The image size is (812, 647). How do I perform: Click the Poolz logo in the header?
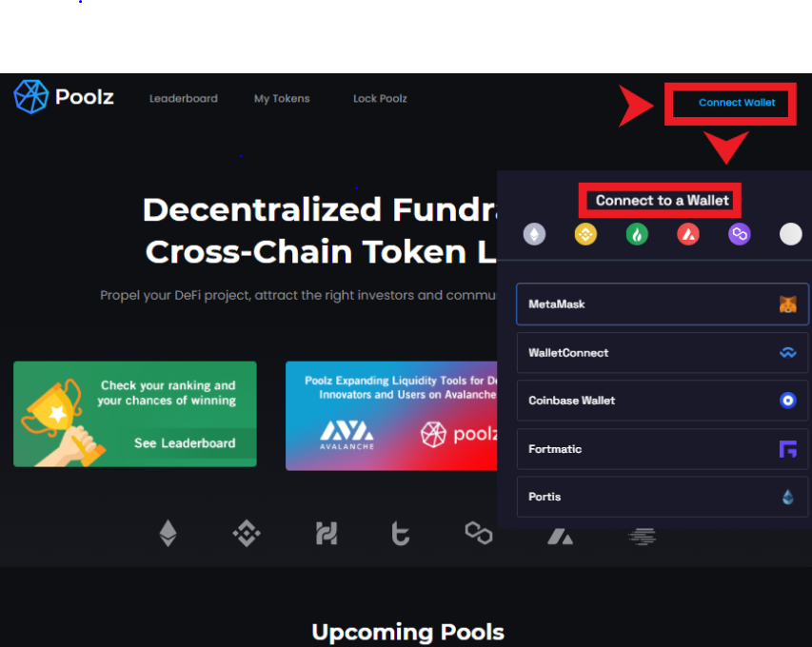pyautogui.click(x=64, y=97)
